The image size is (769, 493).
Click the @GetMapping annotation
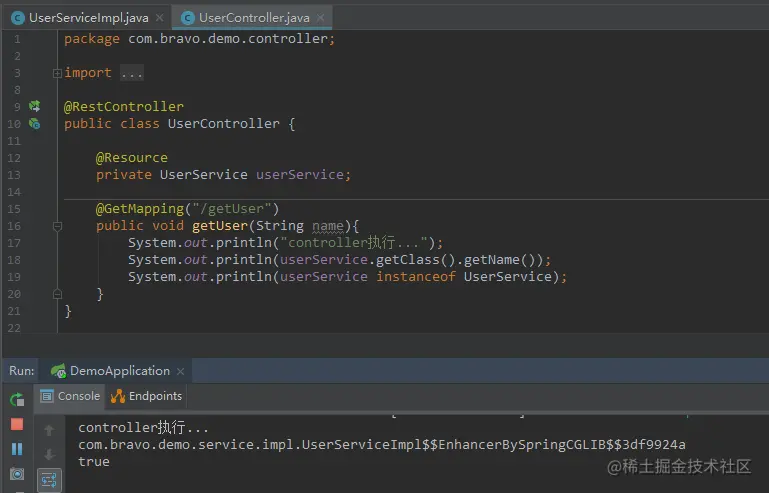pos(140,208)
